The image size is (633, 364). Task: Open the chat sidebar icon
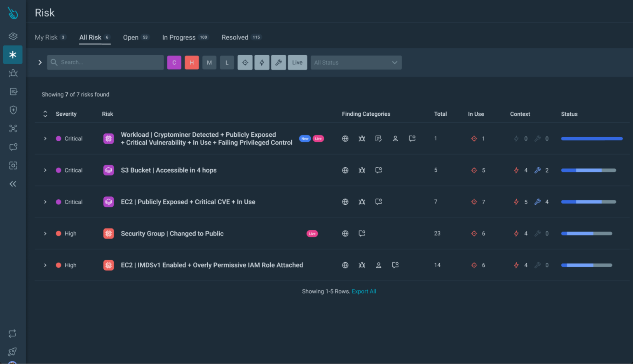[x=13, y=147]
